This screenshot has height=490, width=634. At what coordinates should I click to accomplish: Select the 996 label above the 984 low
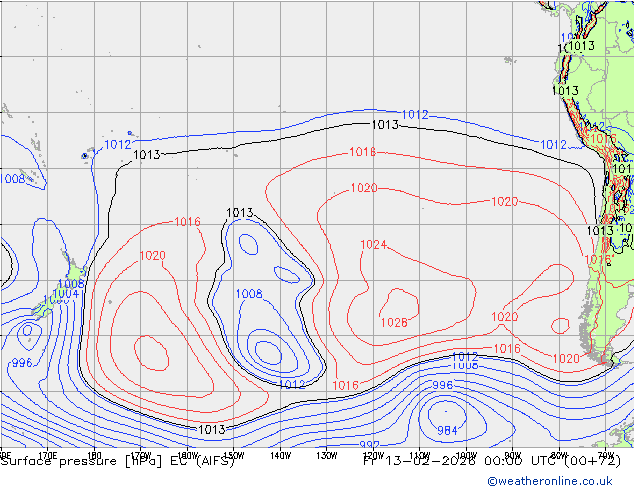coord(443,385)
